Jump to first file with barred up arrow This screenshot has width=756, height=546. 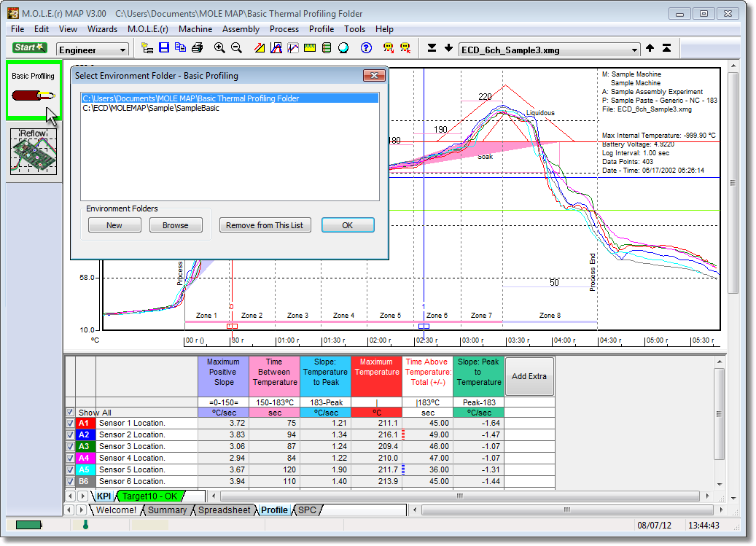(667, 47)
